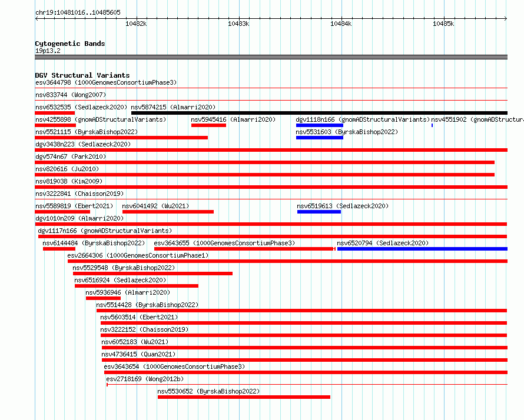Click the nsv4551902 variant label
This screenshot has height=420, width=524.
click(x=477, y=119)
